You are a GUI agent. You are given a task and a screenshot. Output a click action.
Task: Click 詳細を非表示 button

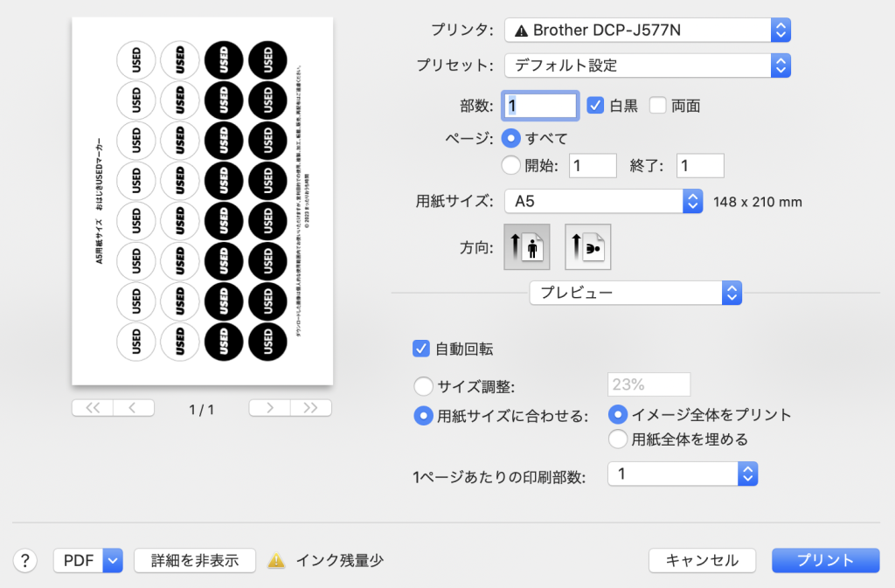(x=195, y=561)
